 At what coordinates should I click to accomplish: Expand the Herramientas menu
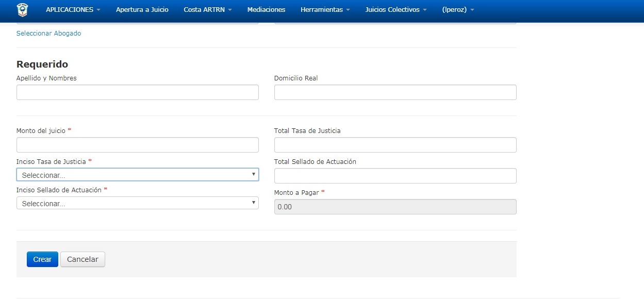point(325,10)
